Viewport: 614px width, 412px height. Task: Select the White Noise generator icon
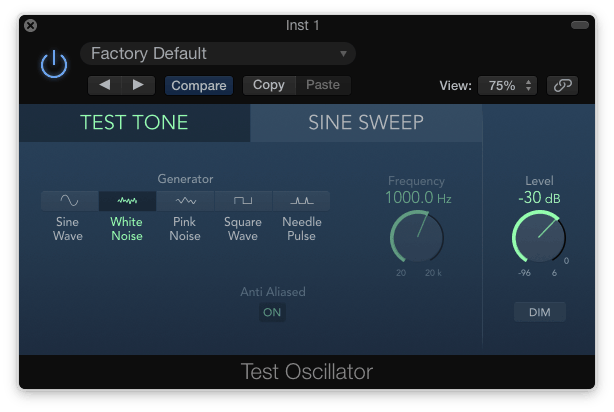(x=127, y=201)
